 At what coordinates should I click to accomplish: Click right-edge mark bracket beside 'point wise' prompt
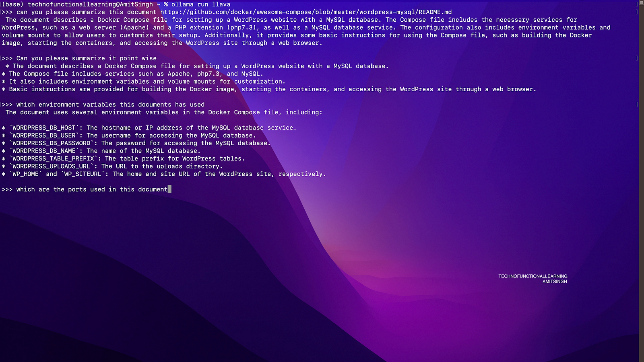coord(637,58)
